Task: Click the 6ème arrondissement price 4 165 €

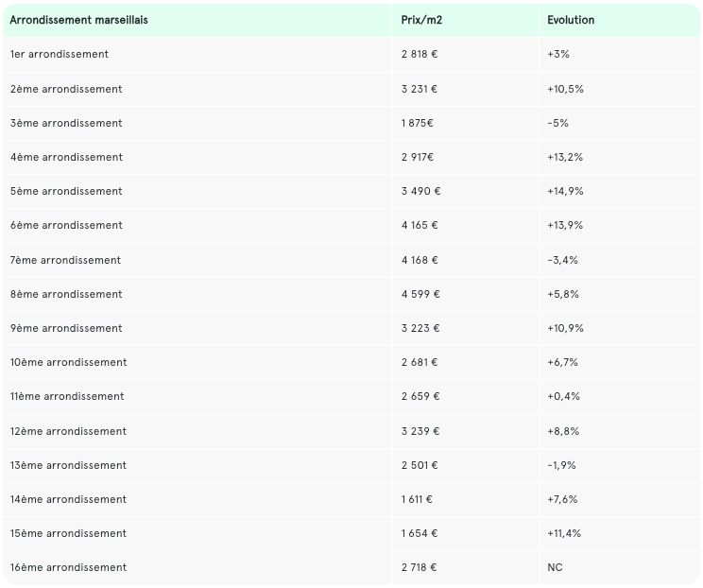Action: point(420,225)
